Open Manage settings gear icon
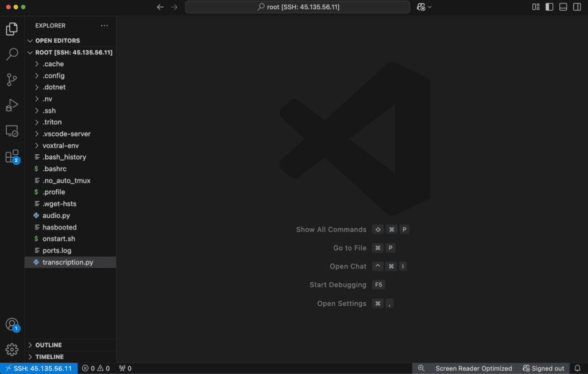Image resolution: width=588 pixels, height=374 pixels. [x=11, y=349]
